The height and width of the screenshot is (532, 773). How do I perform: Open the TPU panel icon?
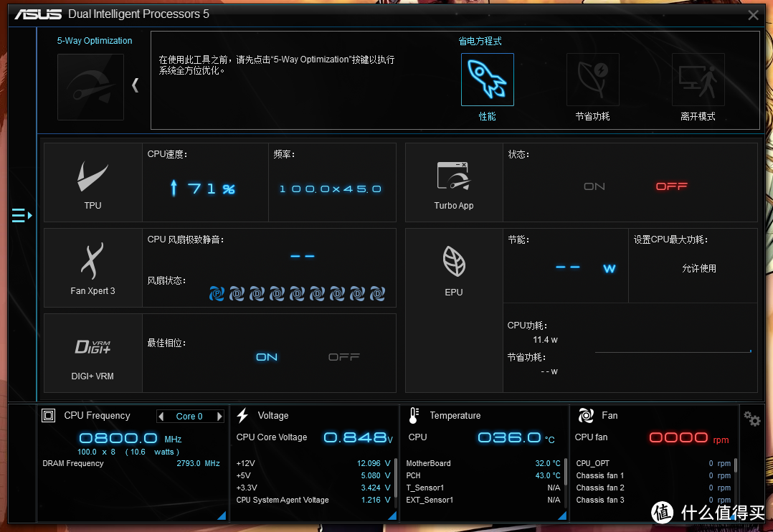coord(93,176)
